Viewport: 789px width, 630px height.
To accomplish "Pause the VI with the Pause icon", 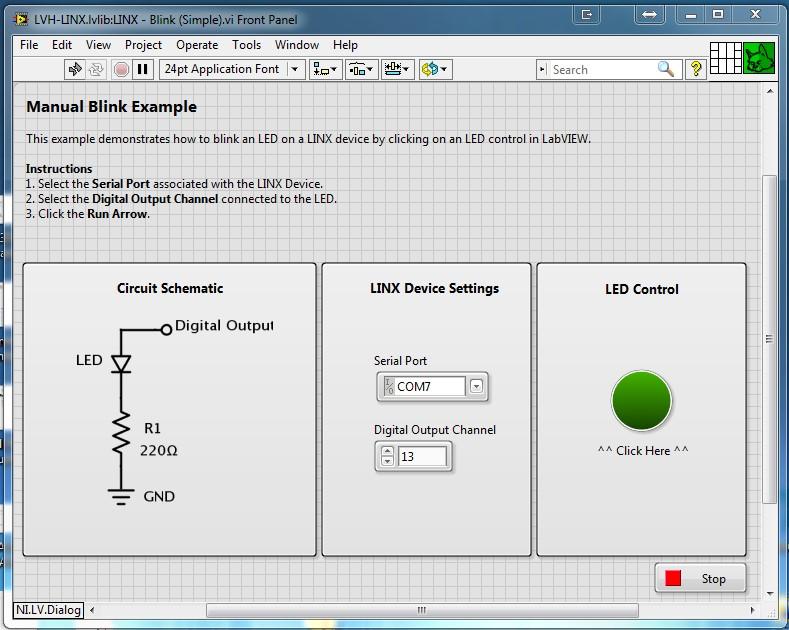I will pyautogui.click(x=142, y=69).
